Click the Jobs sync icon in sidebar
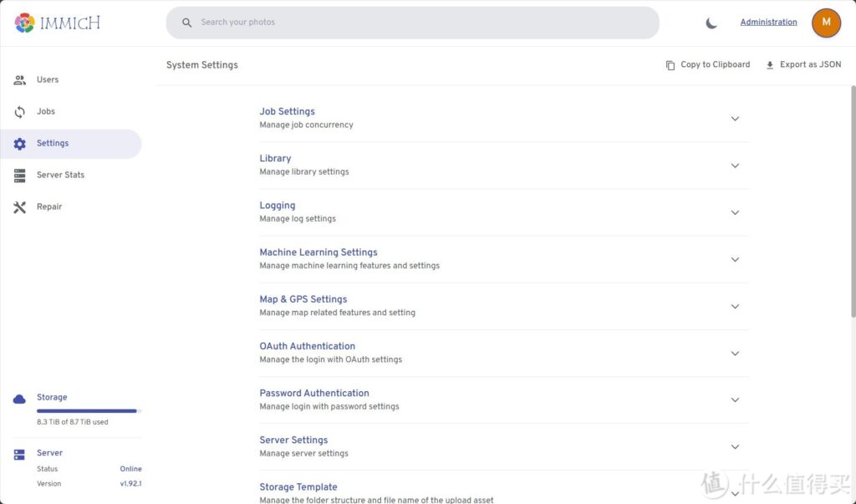856x504 pixels. click(20, 112)
